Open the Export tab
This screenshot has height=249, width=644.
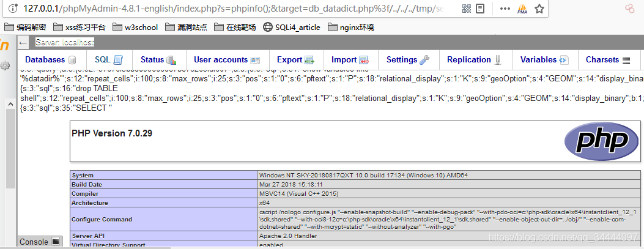point(296,60)
